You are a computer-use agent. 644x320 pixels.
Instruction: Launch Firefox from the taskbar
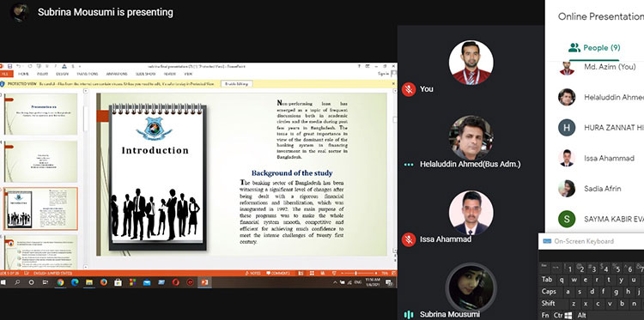(104, 282)
